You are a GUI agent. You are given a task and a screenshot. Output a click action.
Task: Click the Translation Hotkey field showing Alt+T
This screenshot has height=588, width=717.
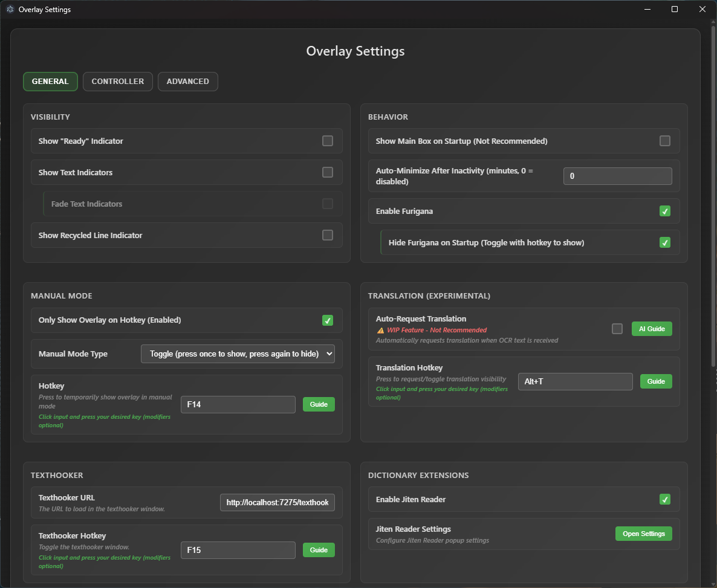click(x=576, y=381)
